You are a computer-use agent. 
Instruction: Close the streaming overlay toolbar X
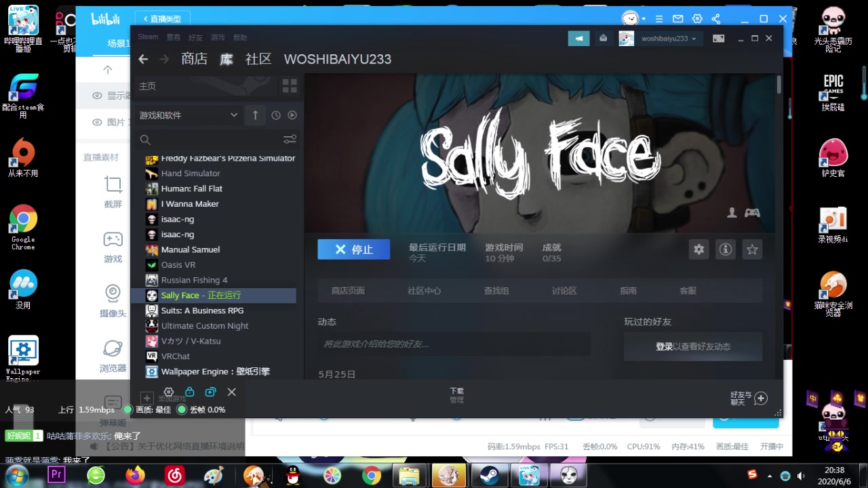[x=232, y=392]
